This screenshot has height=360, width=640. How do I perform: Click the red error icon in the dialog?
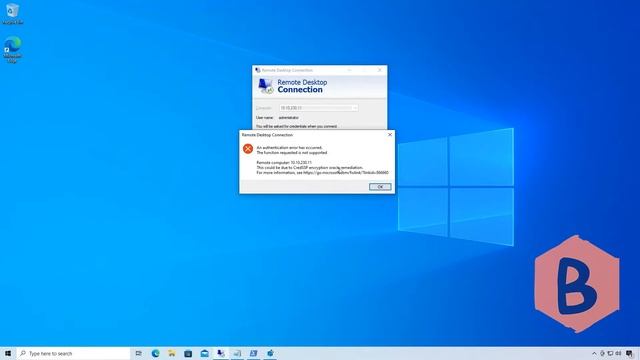(248, 149)
